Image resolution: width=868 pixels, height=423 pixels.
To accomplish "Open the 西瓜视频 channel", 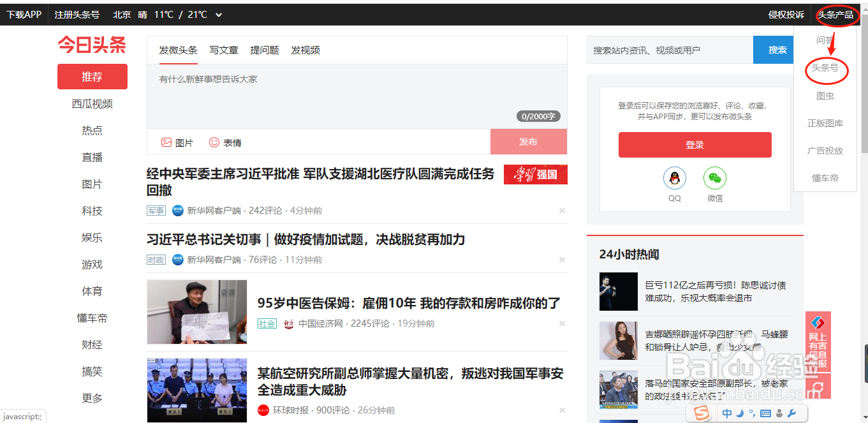I will pyautogui.click(x=92, y=104).
